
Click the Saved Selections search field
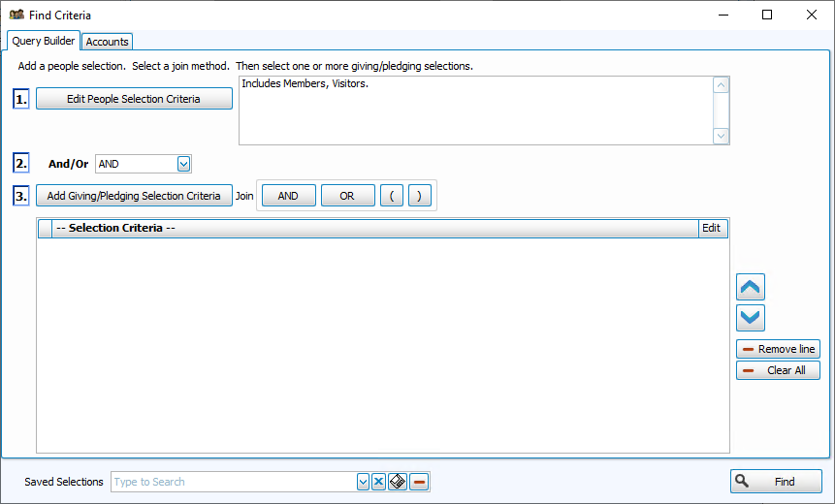(x=233, y=482)
